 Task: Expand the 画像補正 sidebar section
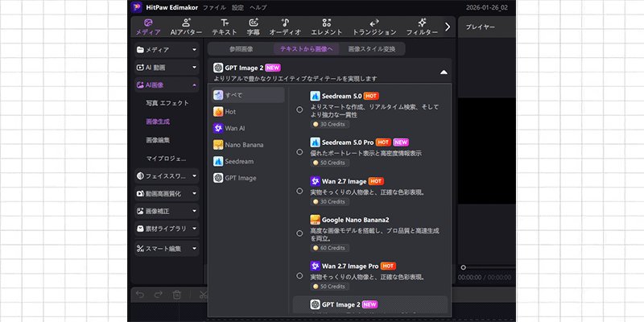click(167, 211)
